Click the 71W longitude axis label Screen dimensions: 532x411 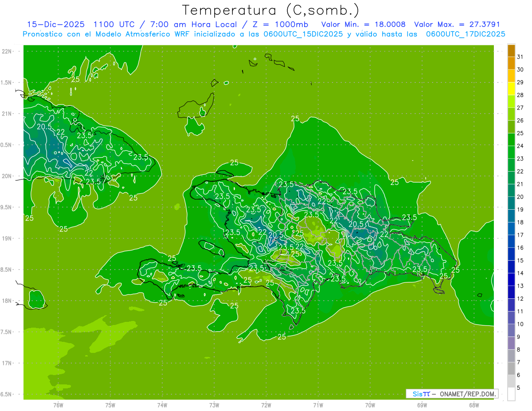318,405
